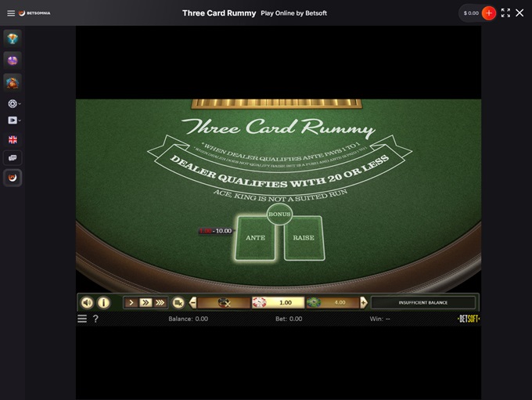The image size is (532, 400).
Task: Click the red plus deposit button
Action: (x=489, y=13)
